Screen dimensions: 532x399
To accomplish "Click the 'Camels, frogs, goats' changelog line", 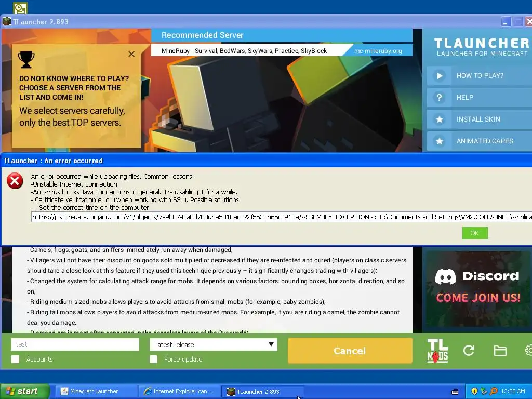I will (130, 250).
